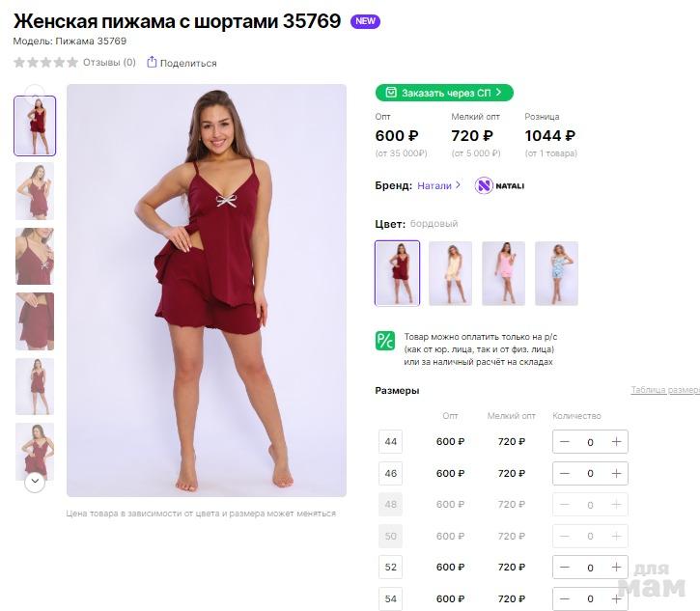Choose the pink pajama color swatch
700x611 pixels.
coord(503,273)
